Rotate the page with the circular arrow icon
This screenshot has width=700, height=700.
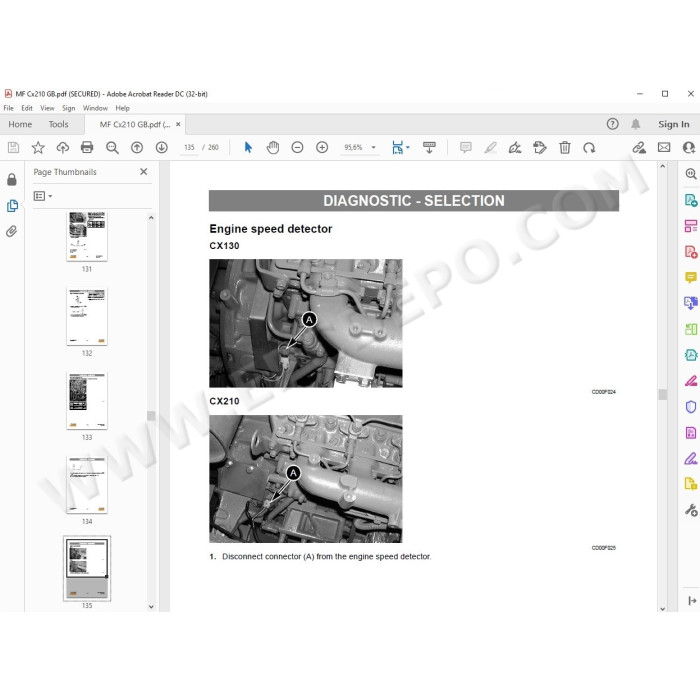(x=589, y=147)
